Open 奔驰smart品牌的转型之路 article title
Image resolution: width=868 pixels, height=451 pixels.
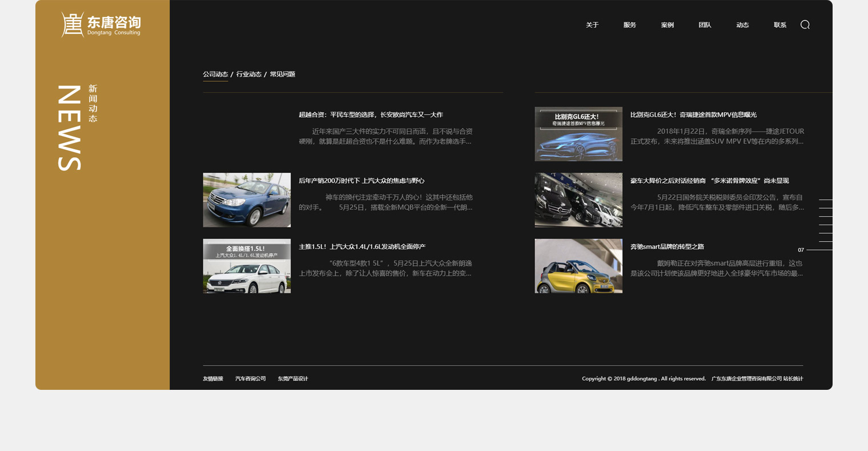(667, 247)
